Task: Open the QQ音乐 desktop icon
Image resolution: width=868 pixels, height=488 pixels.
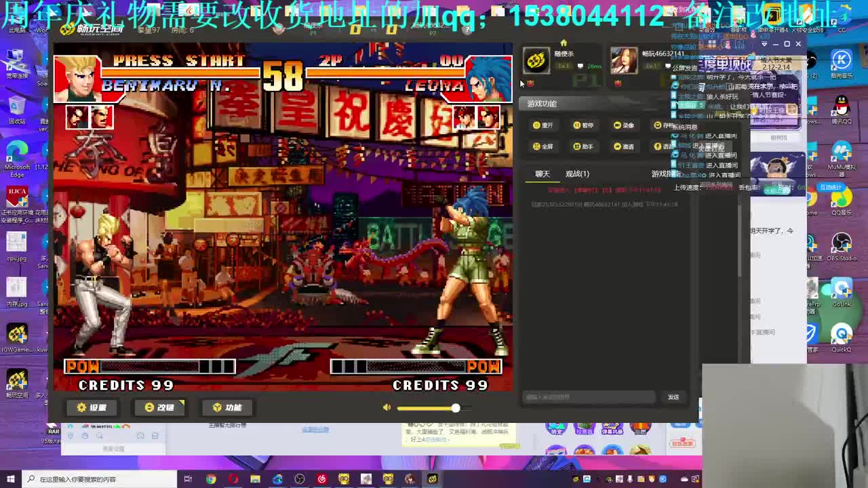Action: click(842, 201)
